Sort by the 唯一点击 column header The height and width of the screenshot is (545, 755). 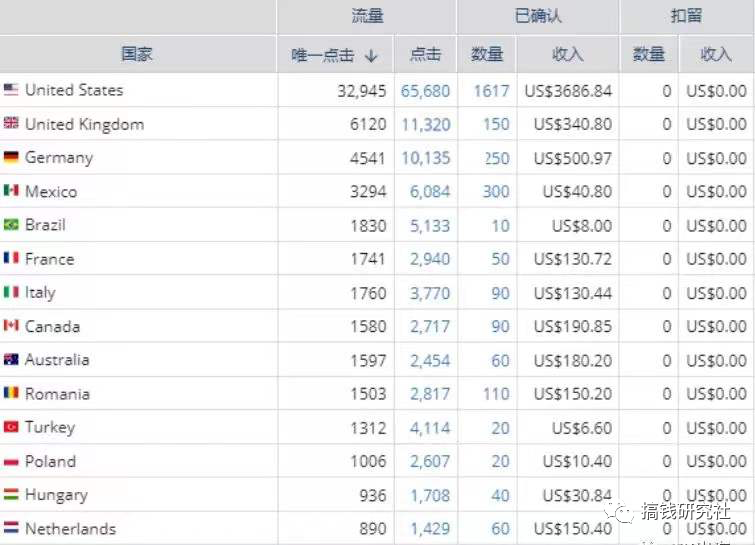(334, 55)
